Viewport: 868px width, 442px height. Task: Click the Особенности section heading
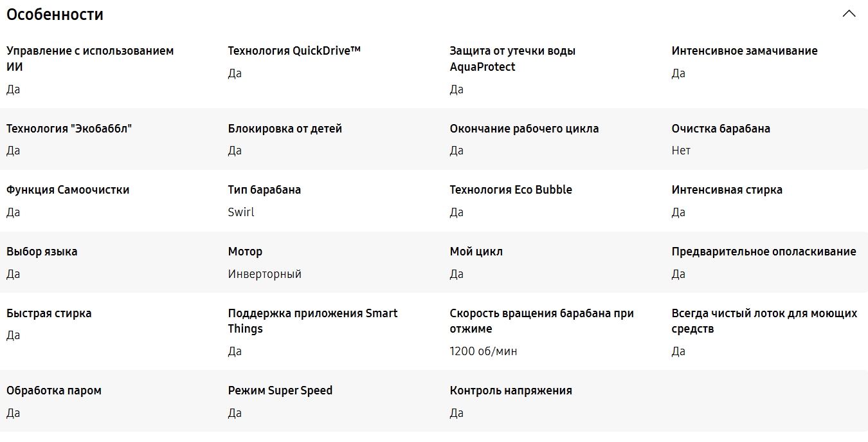coord(55,14)
